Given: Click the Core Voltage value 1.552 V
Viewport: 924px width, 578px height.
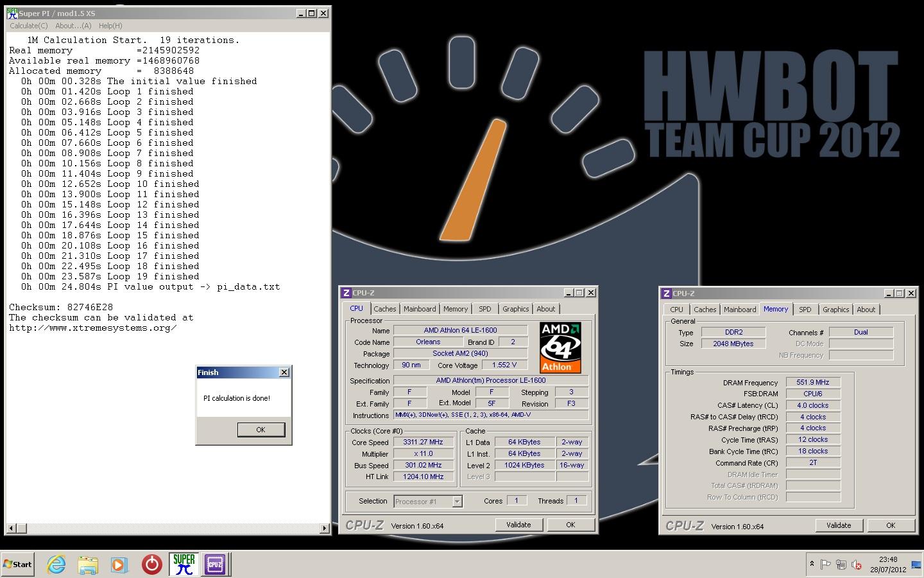Looking at the screenshot, I should coord(504,365).
